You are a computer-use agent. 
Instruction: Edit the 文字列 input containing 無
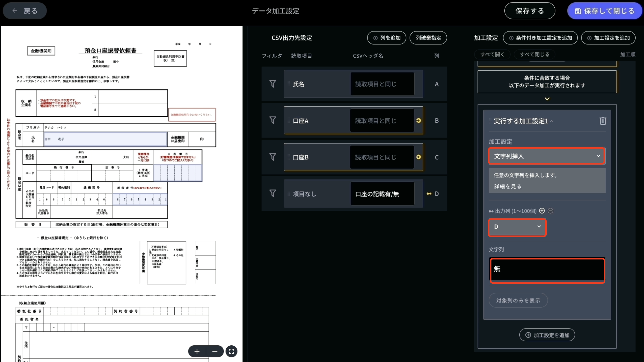pyautogui.click(x=547, y=270)
